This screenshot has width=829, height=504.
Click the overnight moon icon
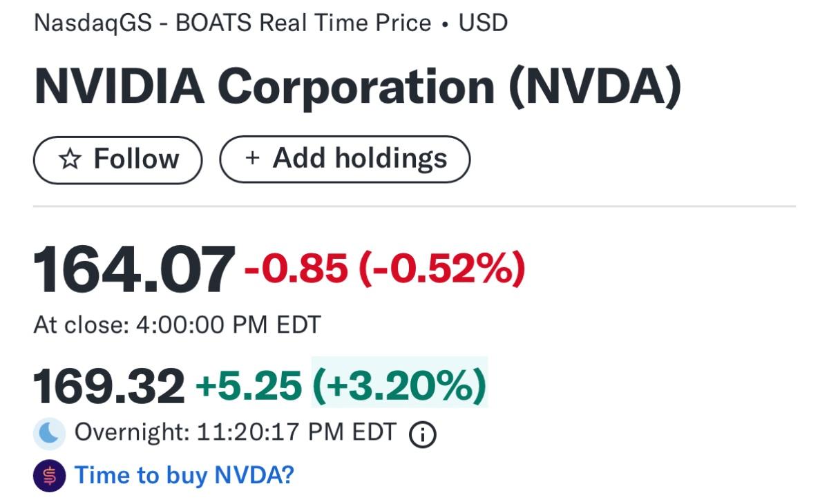(49, 434)
